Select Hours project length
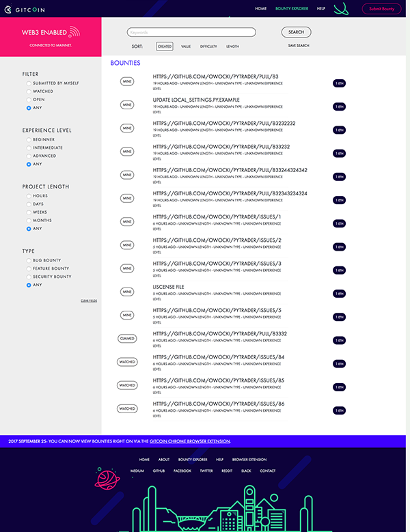Viewport: 410px width, 532px height. [x=29, y=196]
